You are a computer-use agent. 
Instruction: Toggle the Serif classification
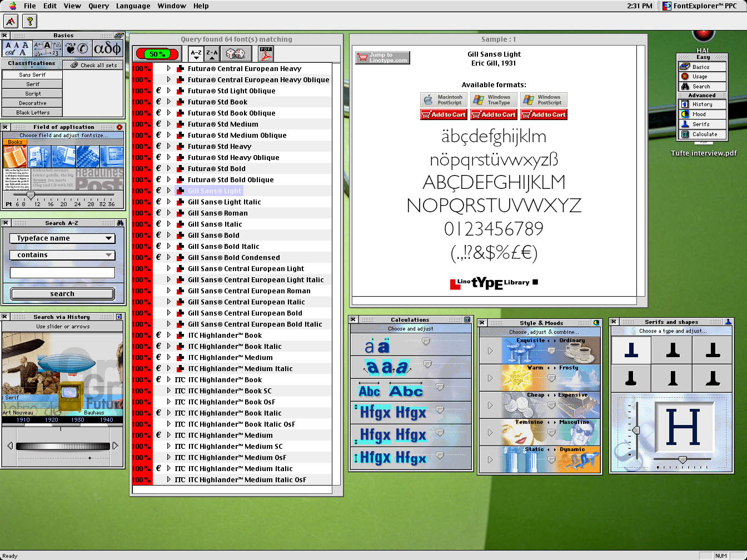[x=32, y=84]
